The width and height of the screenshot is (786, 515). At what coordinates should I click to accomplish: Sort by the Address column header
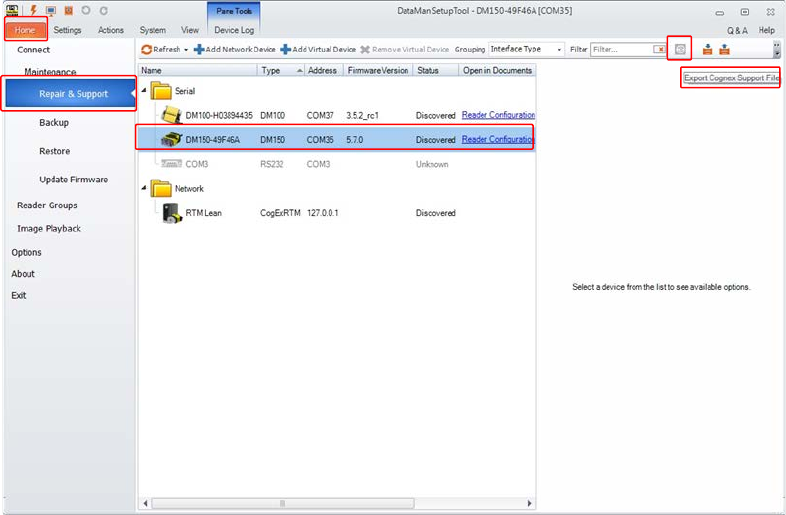324,70
